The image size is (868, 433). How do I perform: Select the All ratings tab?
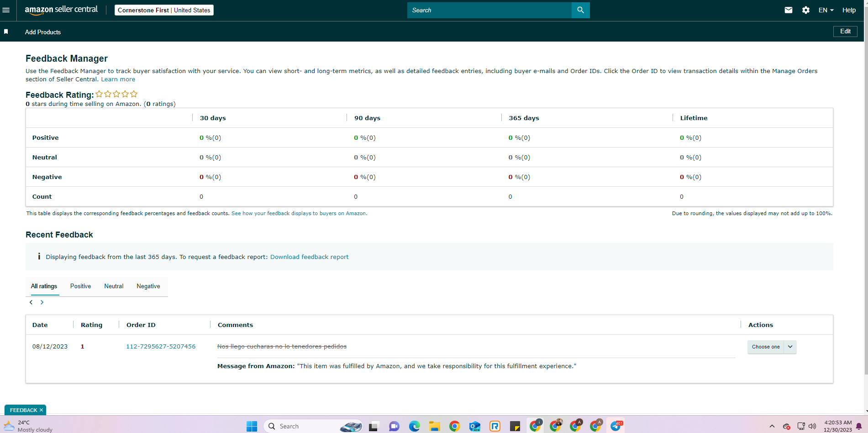pyautogui.click(x=44, y=286)
